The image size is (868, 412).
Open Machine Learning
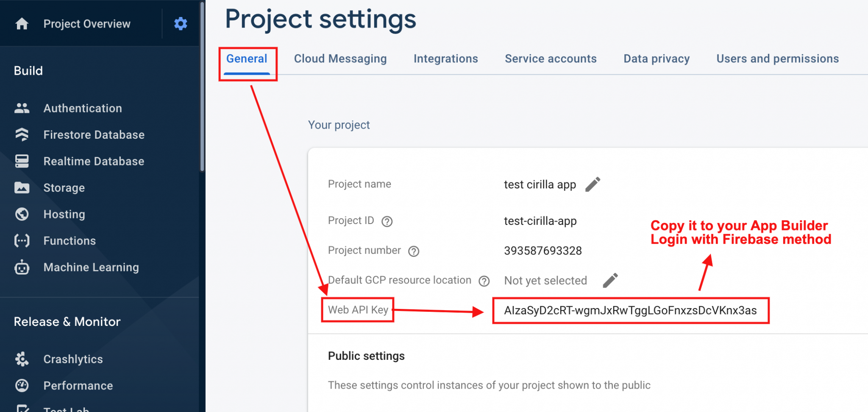click(91, 267)
